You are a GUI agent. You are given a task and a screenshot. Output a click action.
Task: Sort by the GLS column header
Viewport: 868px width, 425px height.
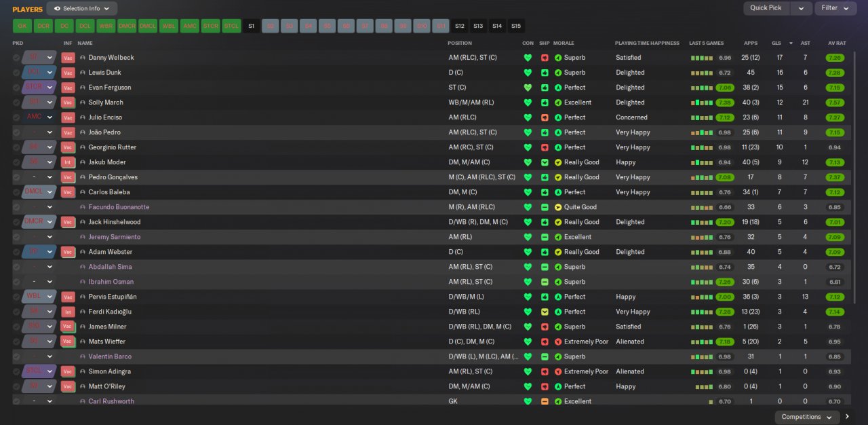776,43
